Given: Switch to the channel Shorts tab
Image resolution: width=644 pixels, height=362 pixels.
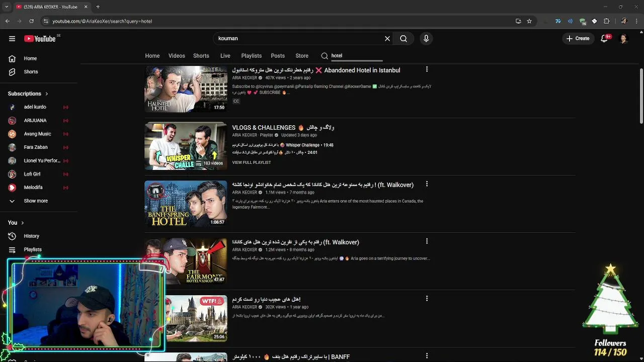Looking at the screenshot, I should pyautogui.click(x=201, y=56).
